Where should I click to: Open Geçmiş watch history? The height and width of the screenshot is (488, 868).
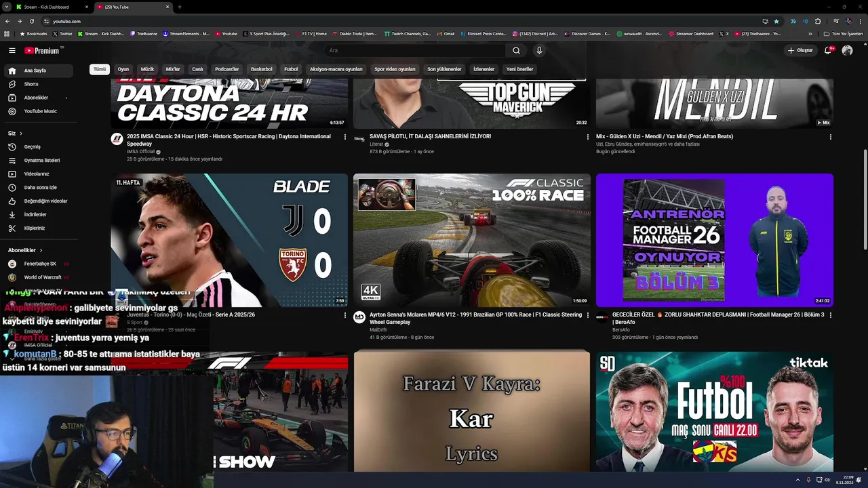(33, 147)
